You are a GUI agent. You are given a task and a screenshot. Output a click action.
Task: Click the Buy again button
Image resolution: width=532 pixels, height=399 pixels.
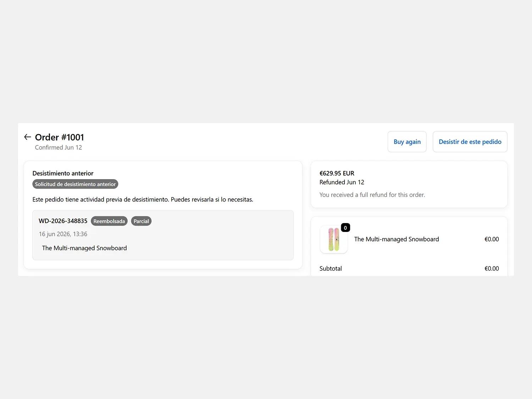[407, 142]
